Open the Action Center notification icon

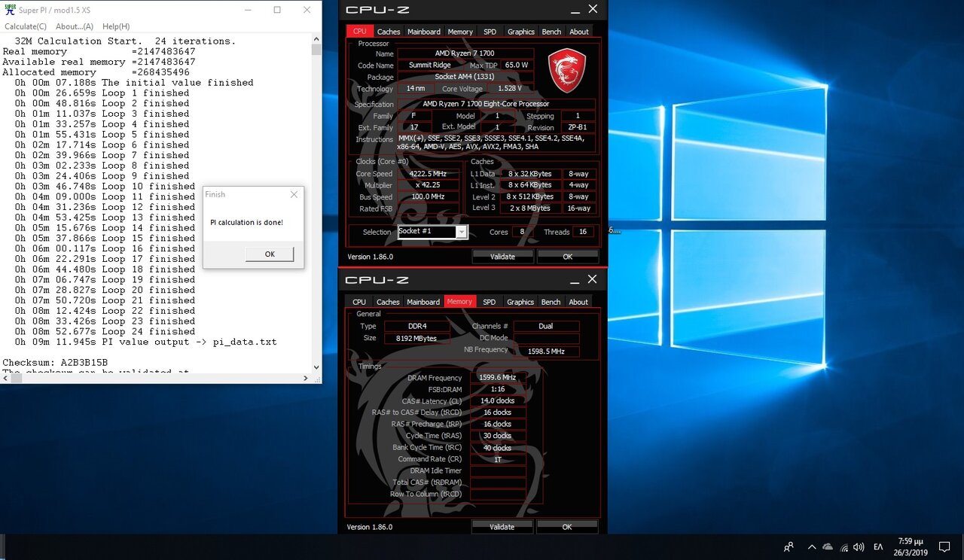pos(944,547)
